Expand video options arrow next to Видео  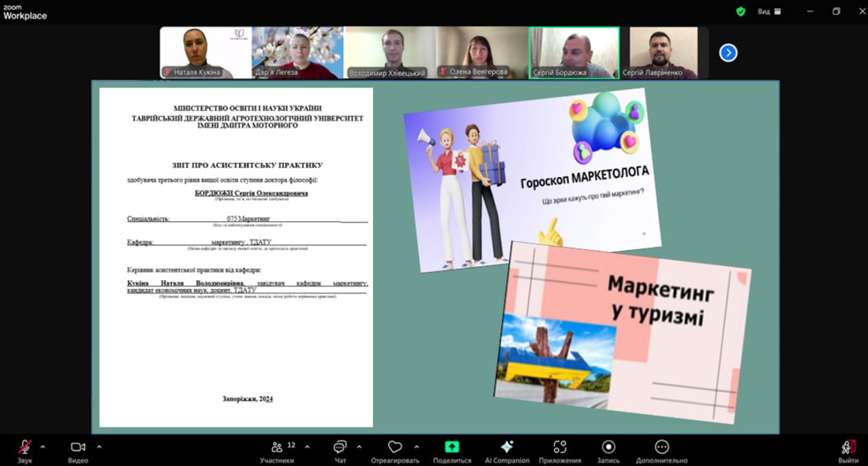point(99,447)
